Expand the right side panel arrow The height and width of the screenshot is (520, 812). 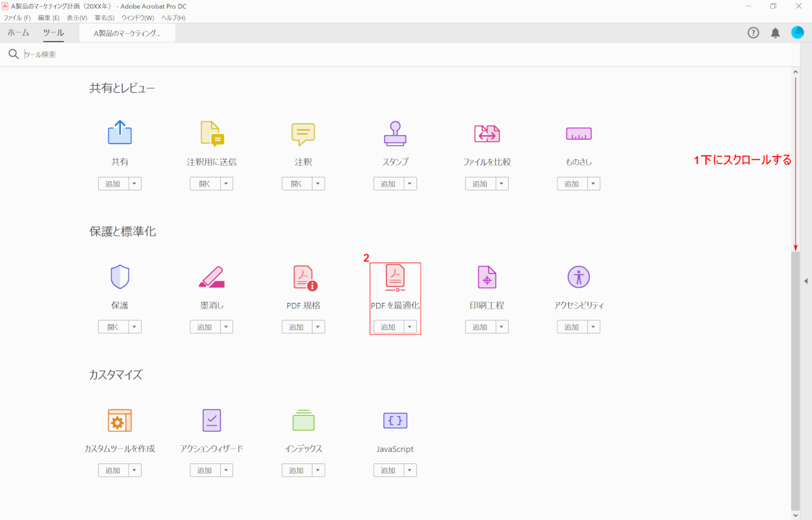pyautogui.click(x=806, y=281)
